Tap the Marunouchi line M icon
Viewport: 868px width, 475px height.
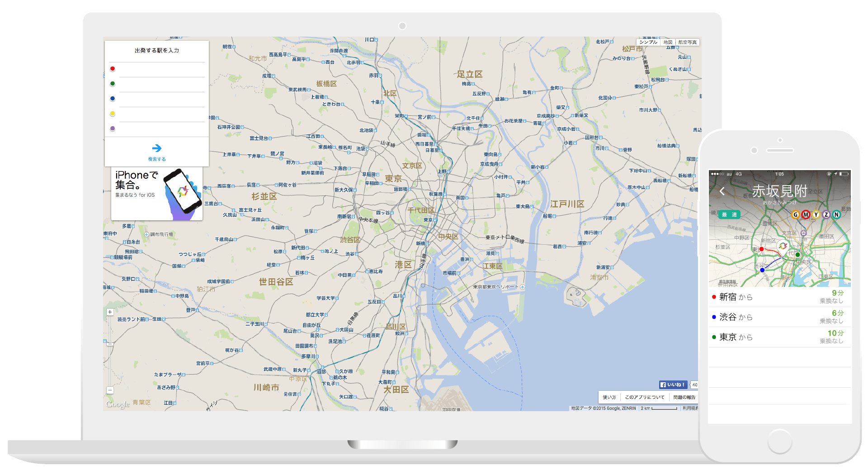coord(806,214)
